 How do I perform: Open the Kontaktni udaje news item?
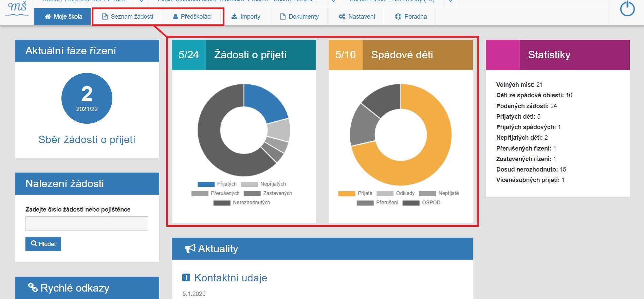click(231, 278)
